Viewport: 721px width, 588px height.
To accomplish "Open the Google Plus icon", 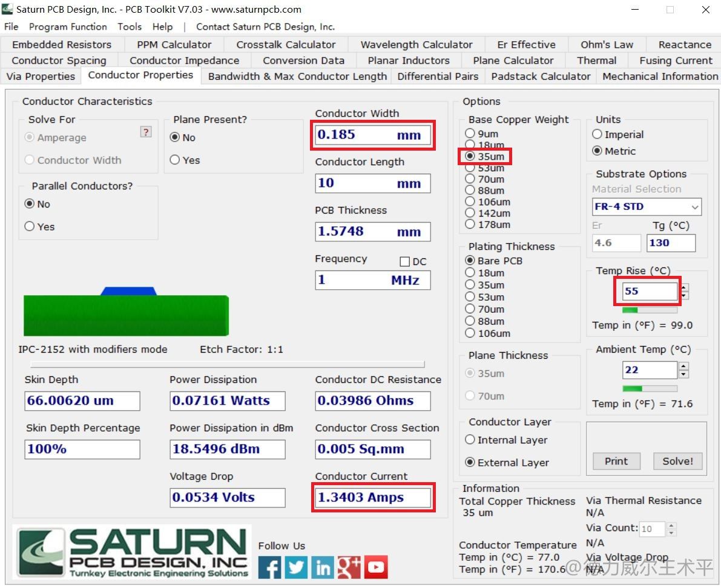I will [x=349, y=567].
